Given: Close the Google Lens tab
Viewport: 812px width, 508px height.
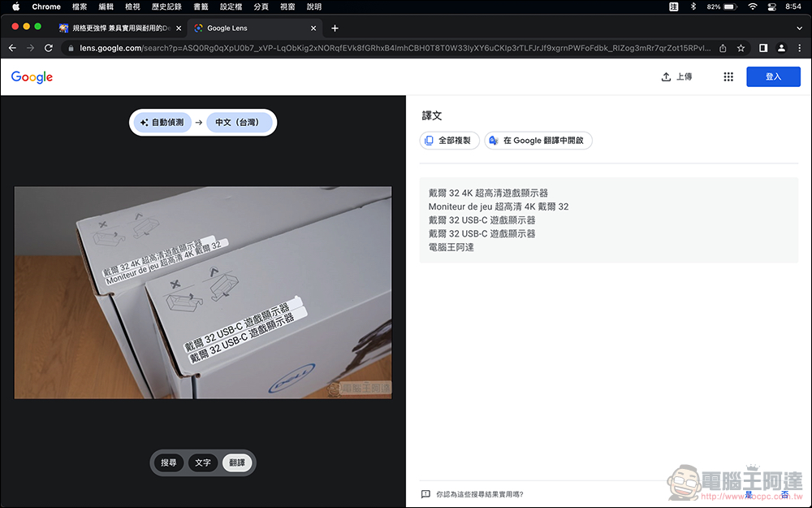Looking at the screenshot, I should 313,28.
